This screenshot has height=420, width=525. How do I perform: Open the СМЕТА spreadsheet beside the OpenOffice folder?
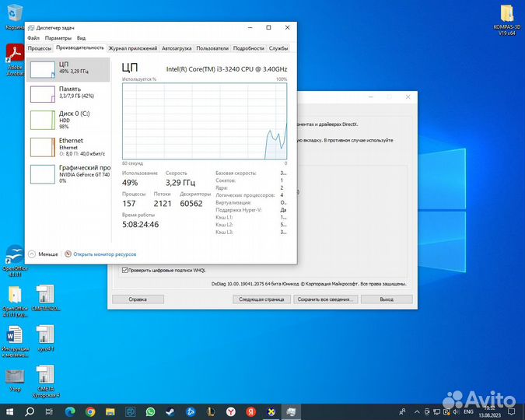coord(46,298)
